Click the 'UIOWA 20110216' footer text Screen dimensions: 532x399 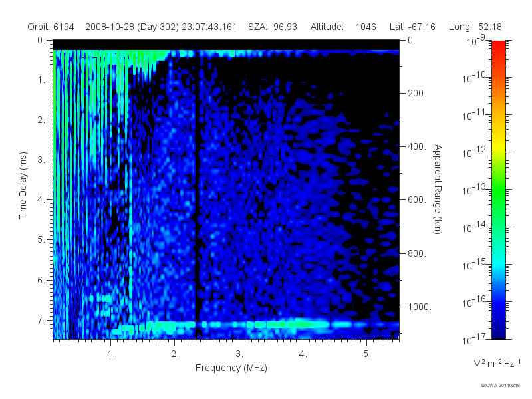click(501, 386)
